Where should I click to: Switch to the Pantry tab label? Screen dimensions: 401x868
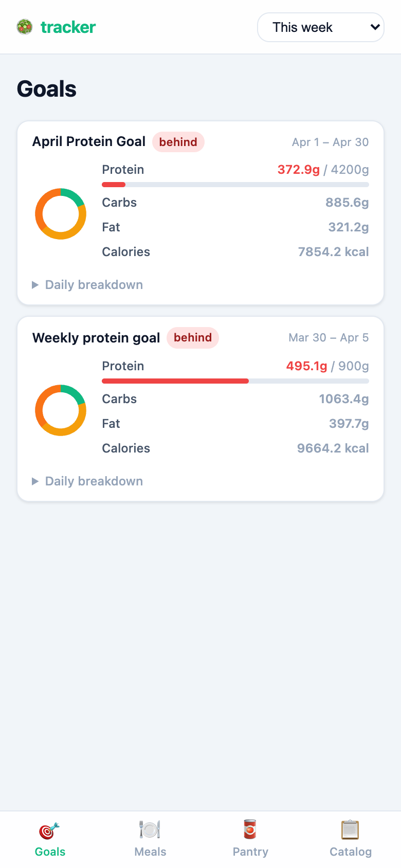pyautogui.click(x=250, y=852)
